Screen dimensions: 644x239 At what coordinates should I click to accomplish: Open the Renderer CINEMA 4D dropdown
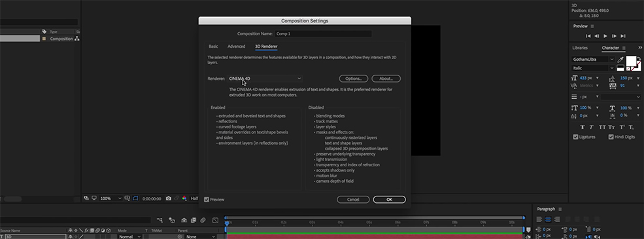pyautogui.click(x=265, y=79)
